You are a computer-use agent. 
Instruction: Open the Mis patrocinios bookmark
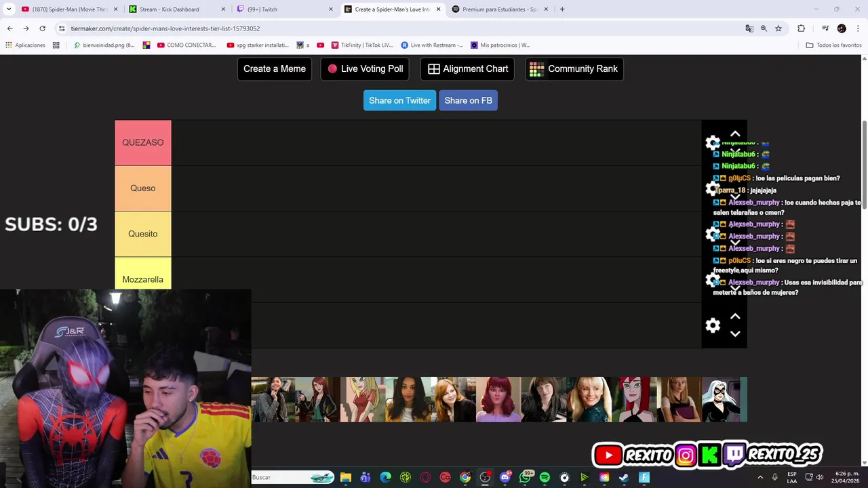(500, 45)
